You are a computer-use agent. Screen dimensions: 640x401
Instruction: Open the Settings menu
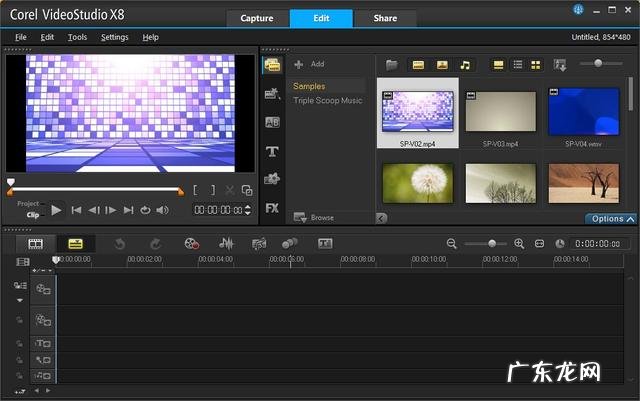(114, 37)
